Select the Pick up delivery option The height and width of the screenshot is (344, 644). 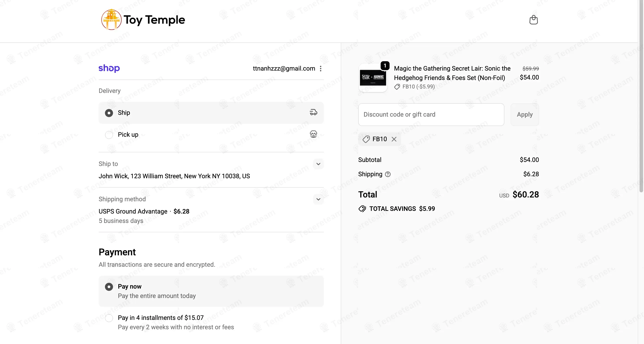[x=109, y=135]
